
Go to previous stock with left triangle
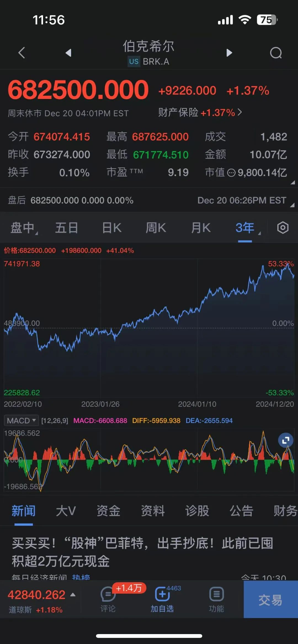[x=68, y=52]
